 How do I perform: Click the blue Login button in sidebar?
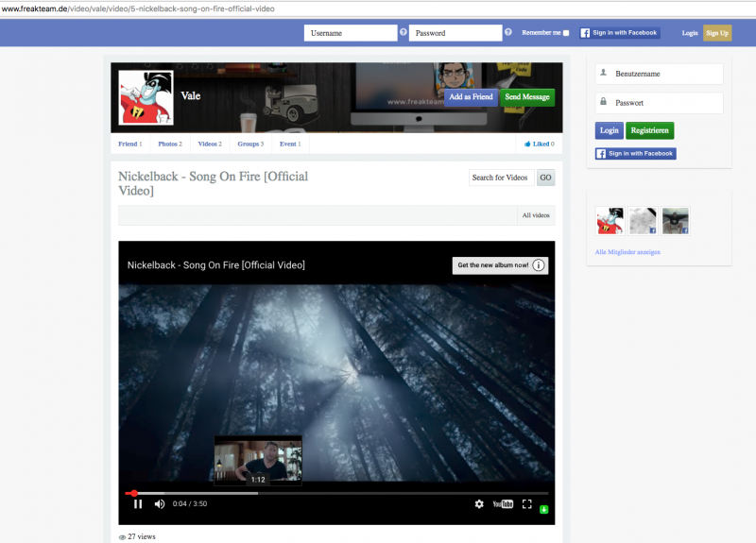tap(609, 130)
